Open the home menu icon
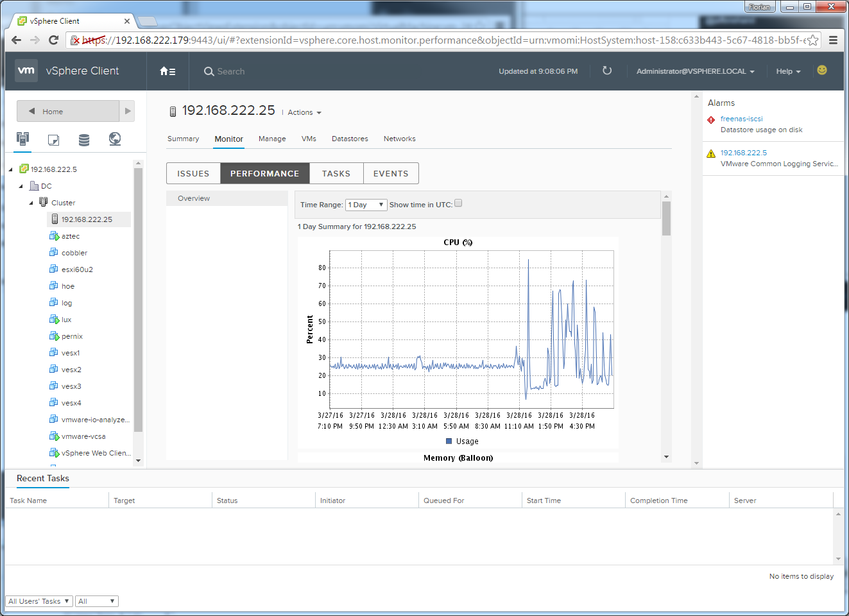Screen dimensions: 849x616 167,71
